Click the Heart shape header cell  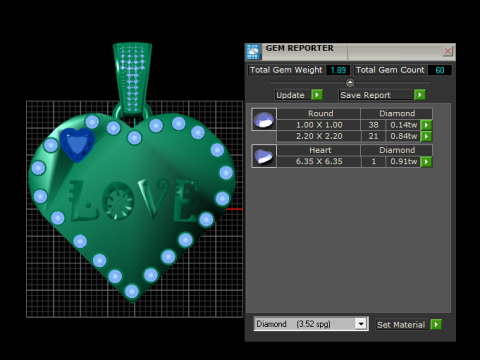point(319,150)
